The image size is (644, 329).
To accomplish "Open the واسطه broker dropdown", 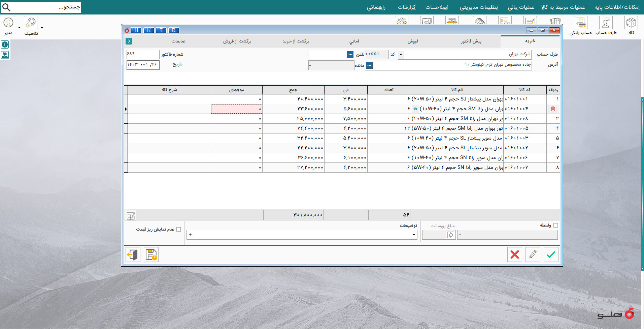I will click(x=460, y=235).
